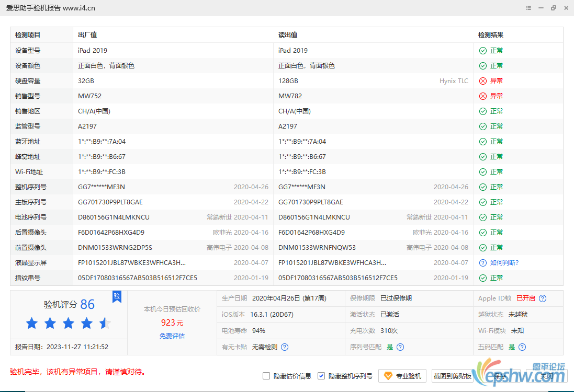
Task: Click the blue 验 badge icon
Action: coord(117,296)
